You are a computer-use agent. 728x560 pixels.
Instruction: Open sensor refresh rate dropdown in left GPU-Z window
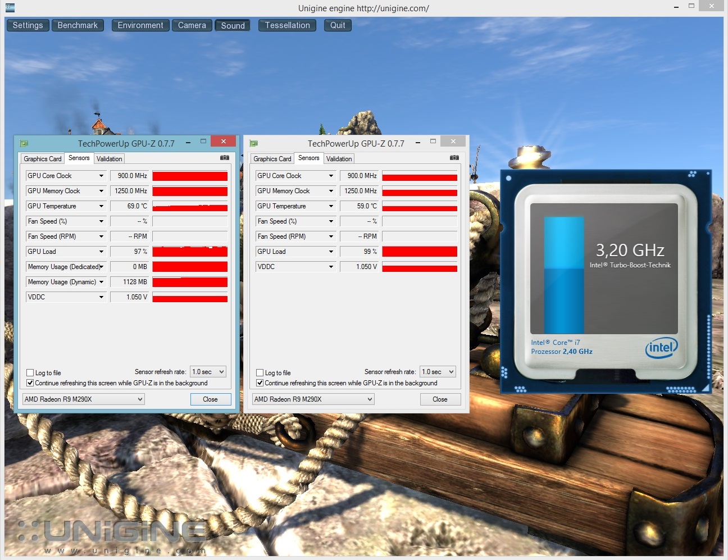208,372
